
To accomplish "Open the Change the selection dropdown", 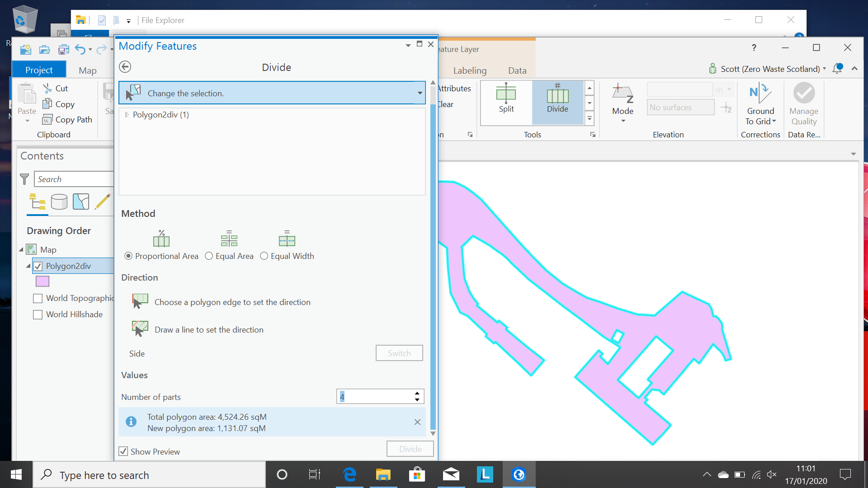I will pyautogui.click(x=420, y=93).
